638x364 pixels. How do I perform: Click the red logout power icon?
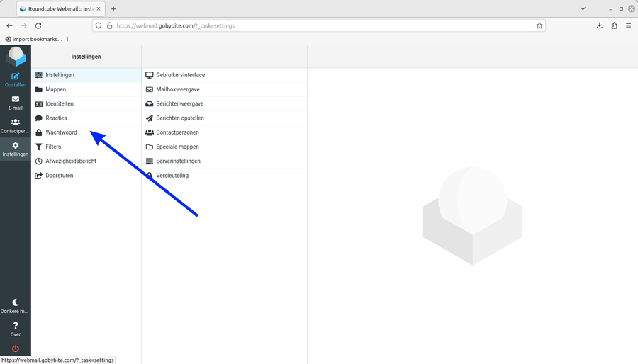coord(15,348)
